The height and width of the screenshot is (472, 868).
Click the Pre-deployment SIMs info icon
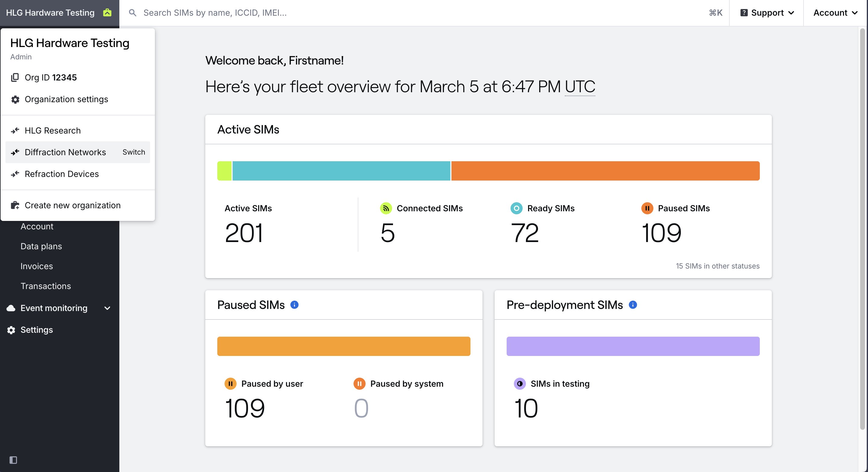point(633,305)
